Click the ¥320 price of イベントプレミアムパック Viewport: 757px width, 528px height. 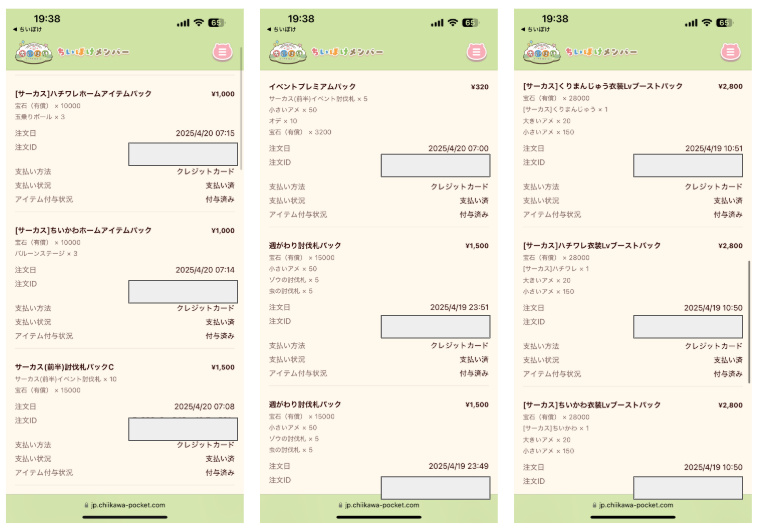(480, 87)
